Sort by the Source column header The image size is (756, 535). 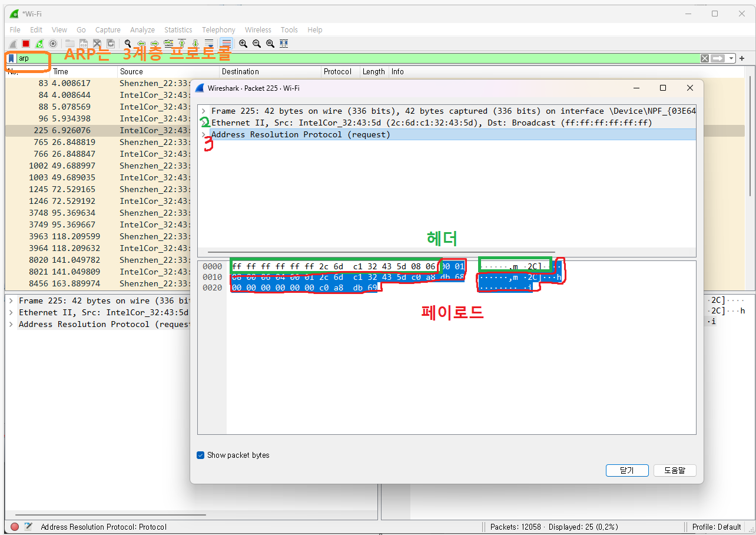pyautogui.click(x=168, y=71)
